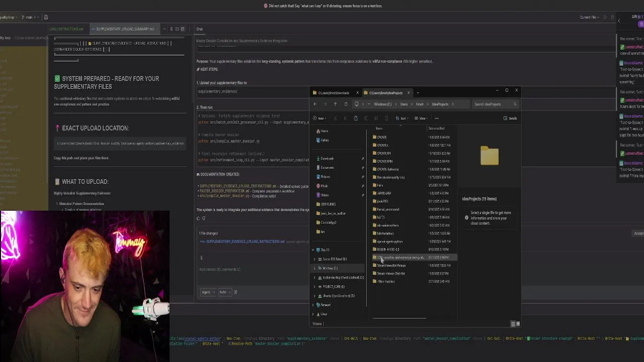The width and height of the screenshot is (644, 362).
Task: Open the Current File selector
Action: point(590,17)
